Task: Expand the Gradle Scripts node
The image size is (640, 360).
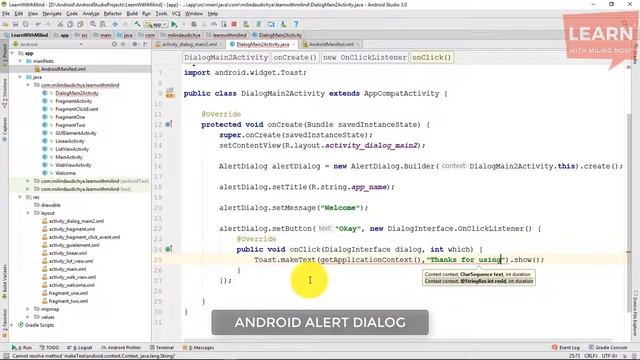Action: tap(12, 325)
